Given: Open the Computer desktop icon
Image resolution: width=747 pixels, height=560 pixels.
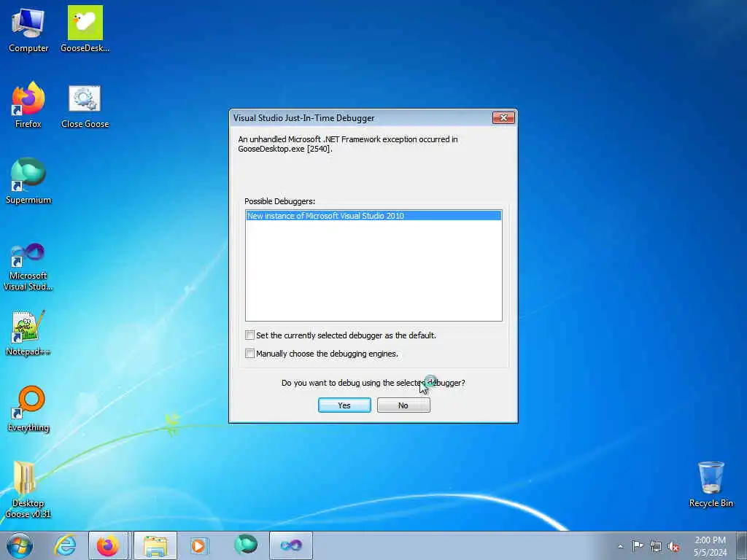Looking at the screenshot, I should click(28, 29).
